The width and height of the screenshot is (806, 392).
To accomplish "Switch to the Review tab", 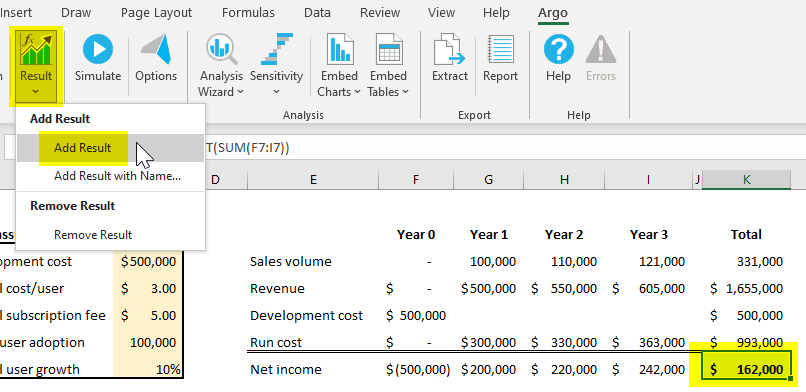I will click(379, 13).
